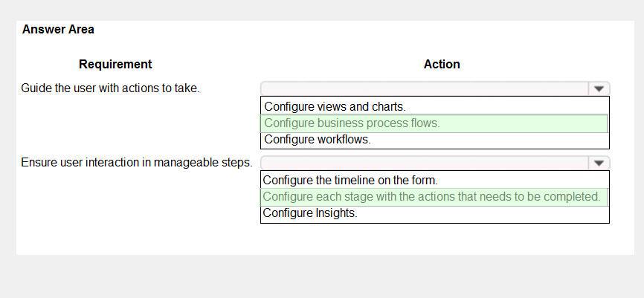Open the empty combo box beside Guide the user

coord(435,88)
